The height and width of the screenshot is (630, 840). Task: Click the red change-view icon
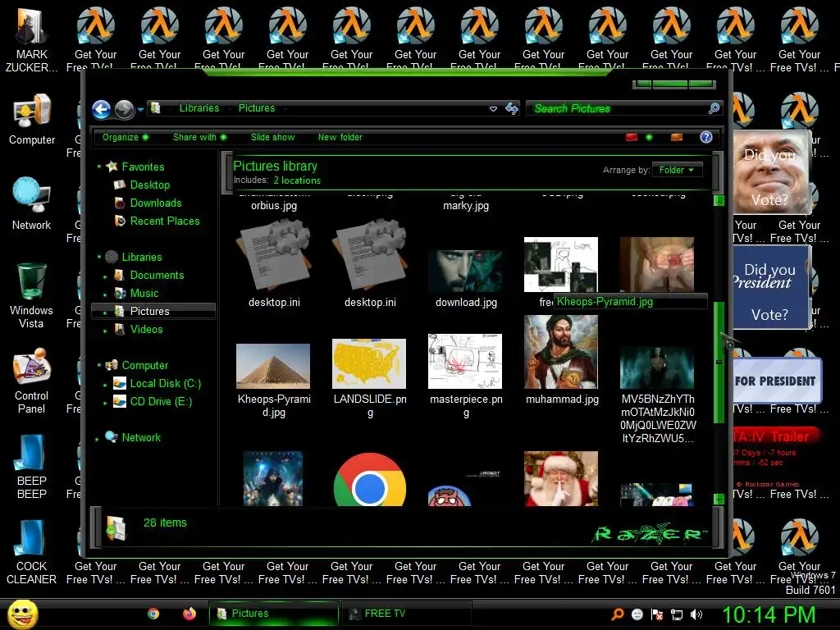tap(632, 138)
